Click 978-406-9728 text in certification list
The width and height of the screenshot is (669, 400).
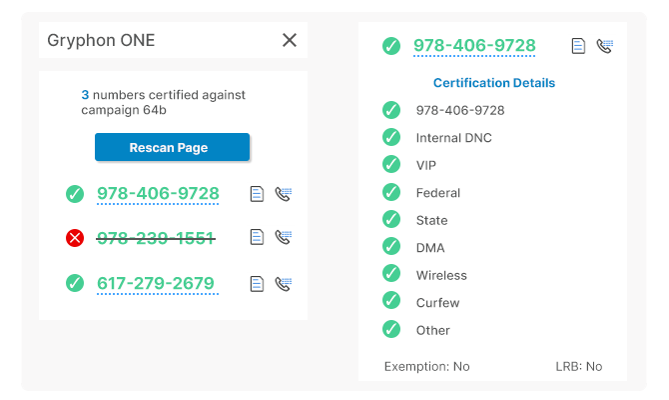[x=460, y=110]
